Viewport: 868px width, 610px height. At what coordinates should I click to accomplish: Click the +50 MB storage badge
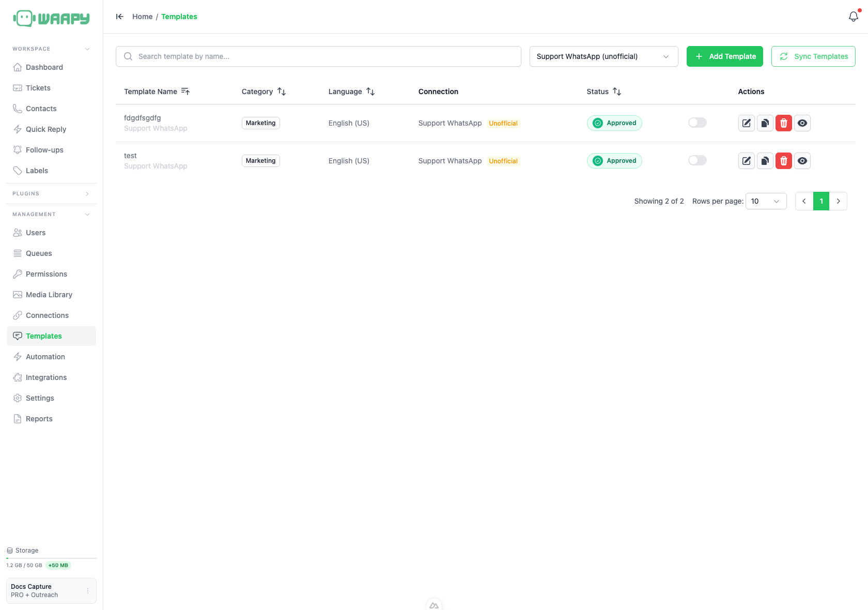(x=58, y=566)
